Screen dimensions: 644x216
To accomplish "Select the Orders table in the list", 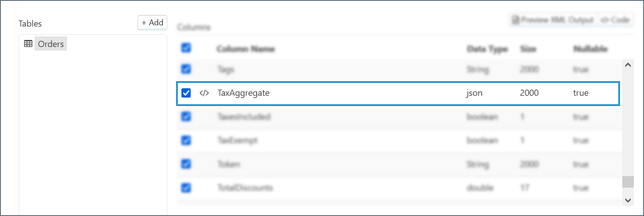I will pyautogui.click(x=51, y=44).
